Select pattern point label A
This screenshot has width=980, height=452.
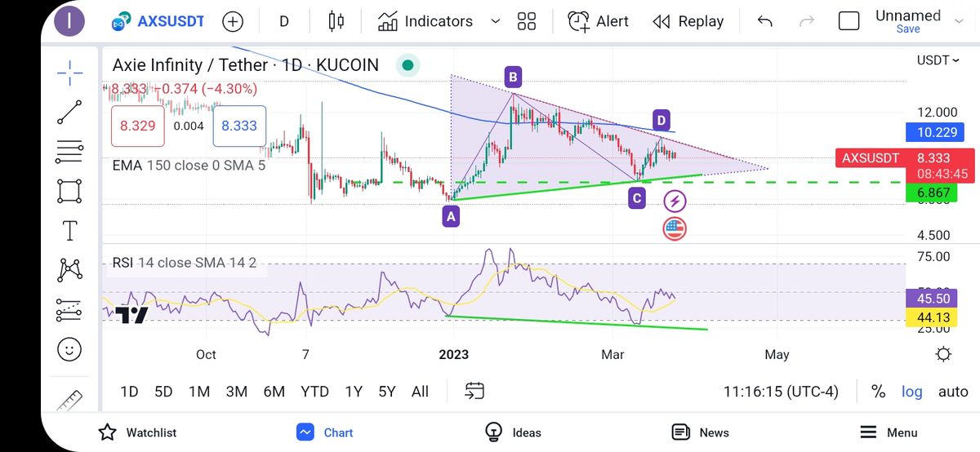coord(451,216)
